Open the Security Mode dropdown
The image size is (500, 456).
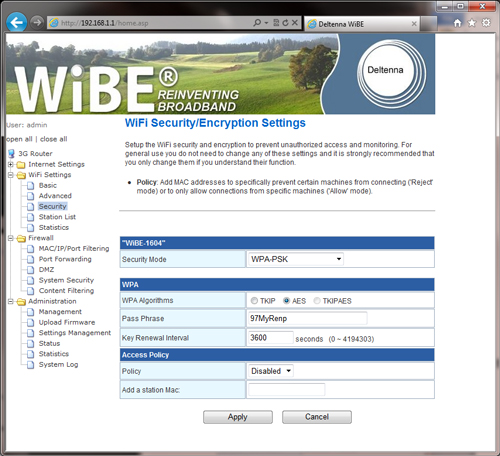point(296,259)
